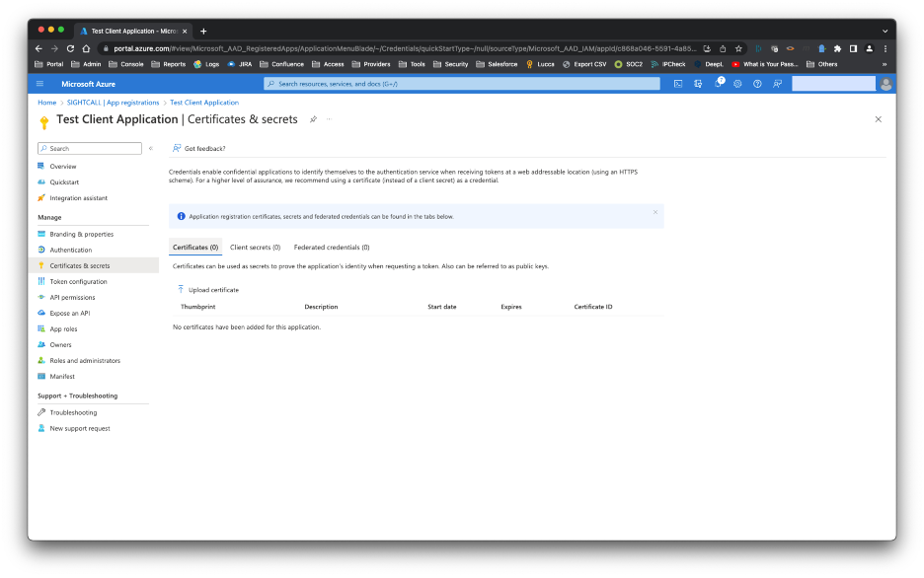The height and width of the screenshot is (578, 924).
Task: Open the more options ellipsis beside the blade title
Action: (330, 119)
